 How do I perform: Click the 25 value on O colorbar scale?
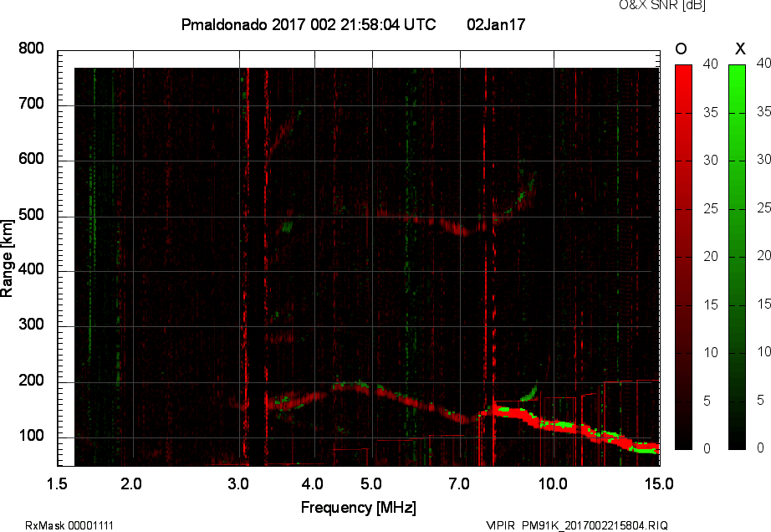click(711, 208)
